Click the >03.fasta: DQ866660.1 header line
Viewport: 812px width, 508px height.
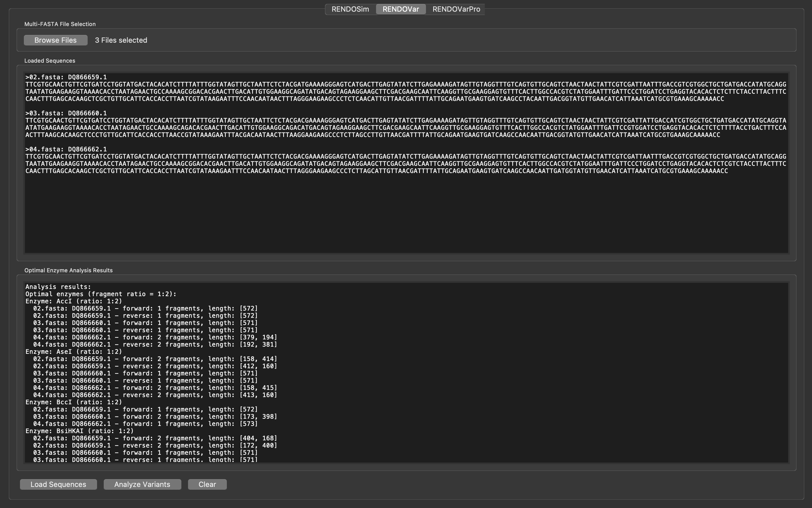pyautogui.click(x=66, y=113)
